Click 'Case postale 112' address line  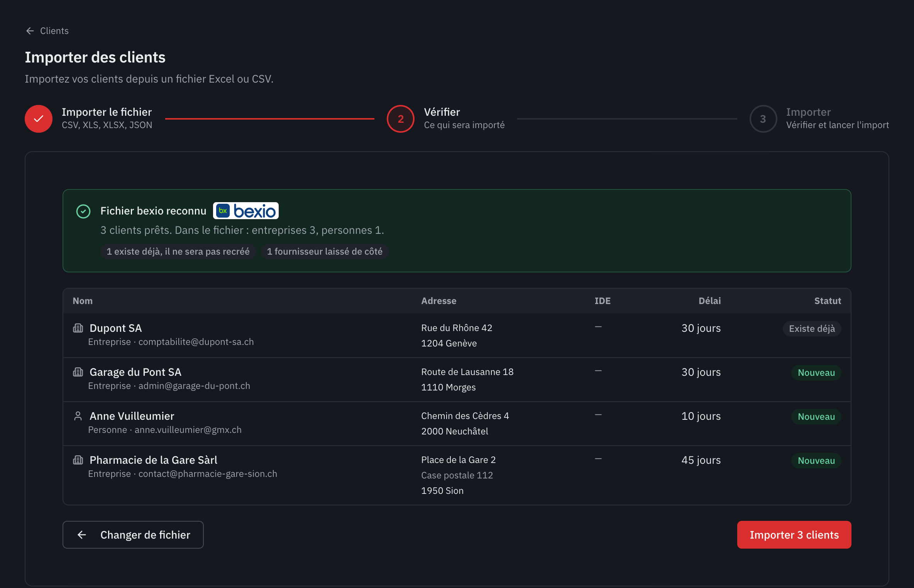pyautogui.click(x=457, y=475)
